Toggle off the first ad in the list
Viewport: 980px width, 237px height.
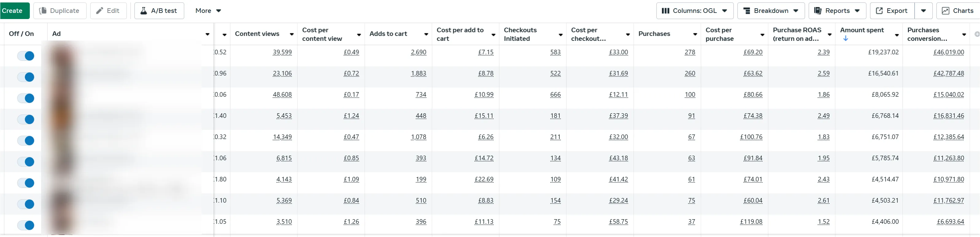coord(25,56)
